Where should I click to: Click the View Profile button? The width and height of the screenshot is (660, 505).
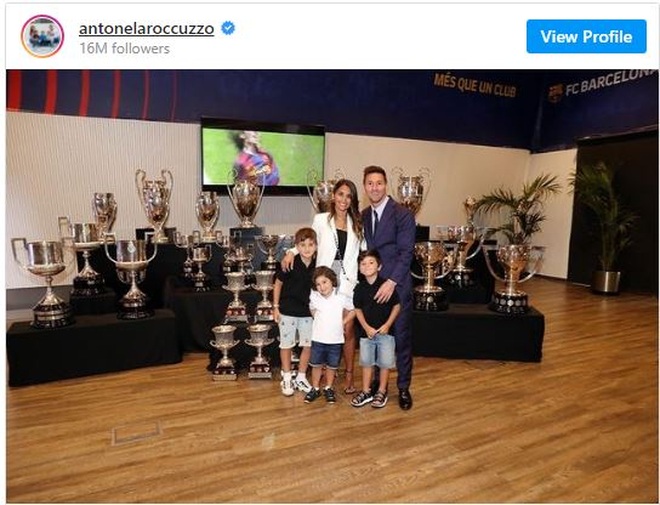[586, 37]
